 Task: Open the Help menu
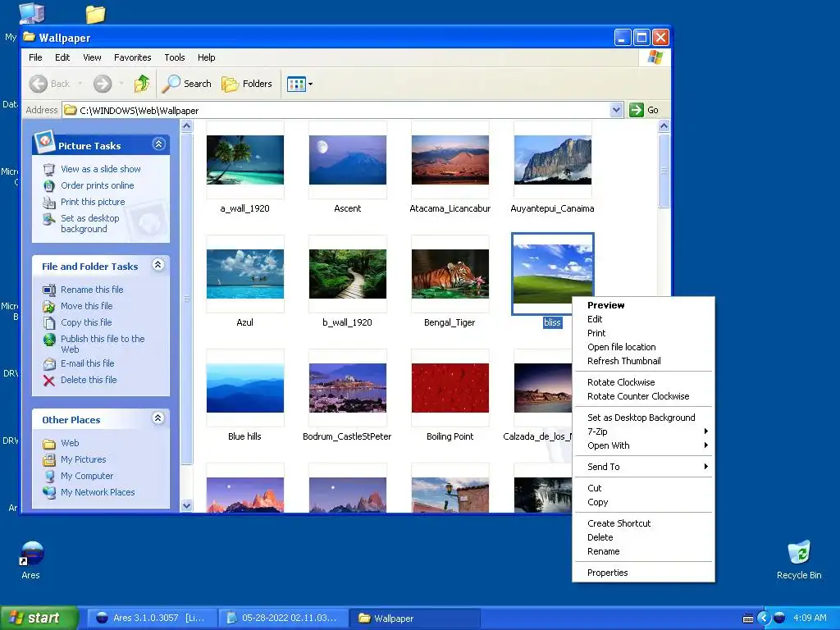206,57
